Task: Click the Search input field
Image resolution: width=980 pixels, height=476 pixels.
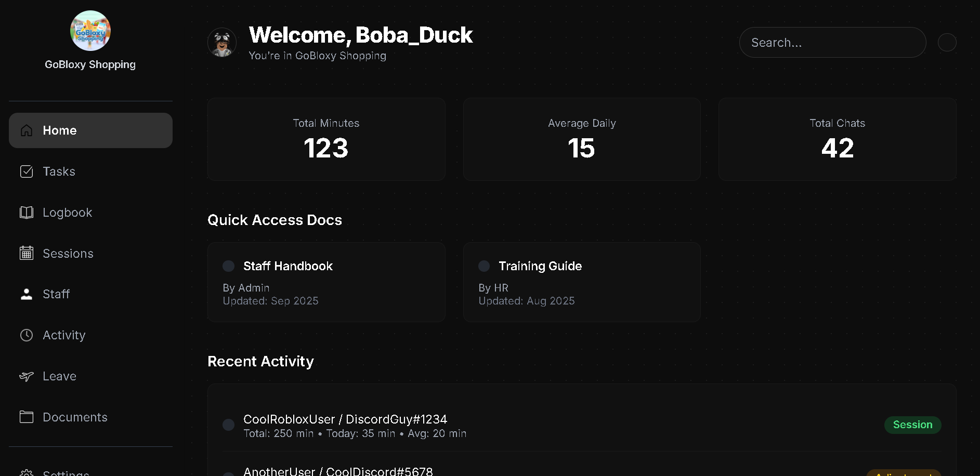Action: coord(832,42)
